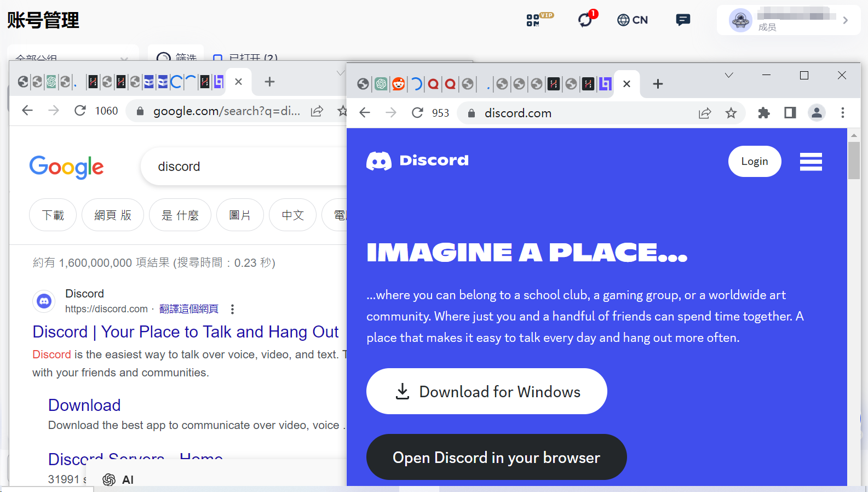Click the google.com address bar
This screenshot has height=492, width=868.
(x=227, y=111)
